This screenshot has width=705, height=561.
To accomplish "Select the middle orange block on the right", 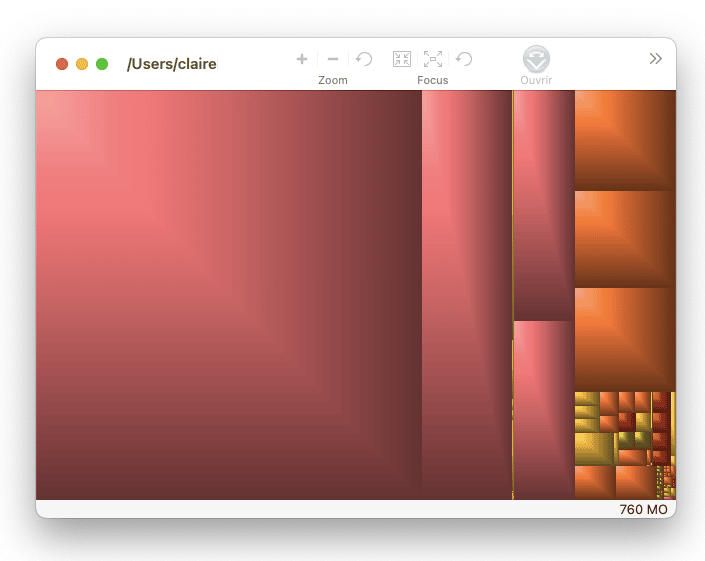I will click(625, 239).
